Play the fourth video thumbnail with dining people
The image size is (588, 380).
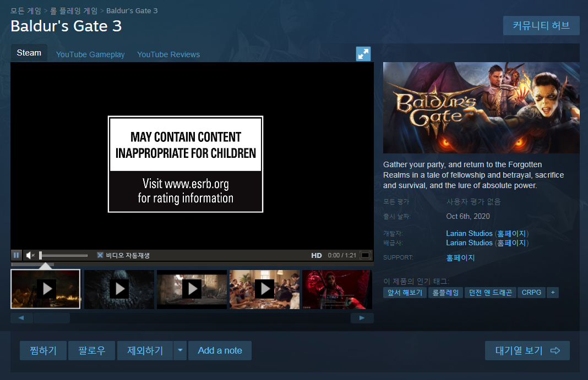pos(264,289)
